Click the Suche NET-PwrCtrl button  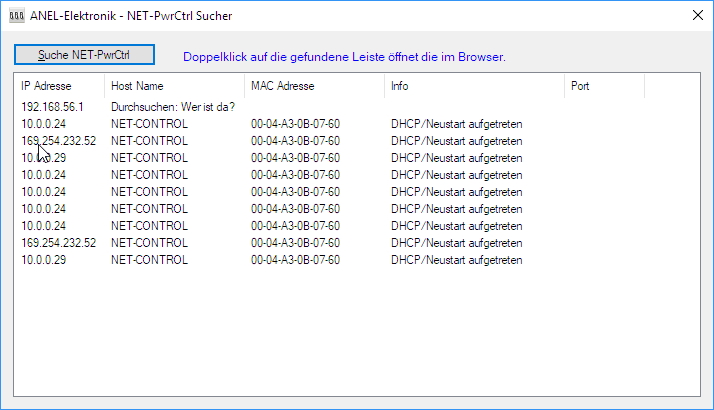(x=84, y=55)
